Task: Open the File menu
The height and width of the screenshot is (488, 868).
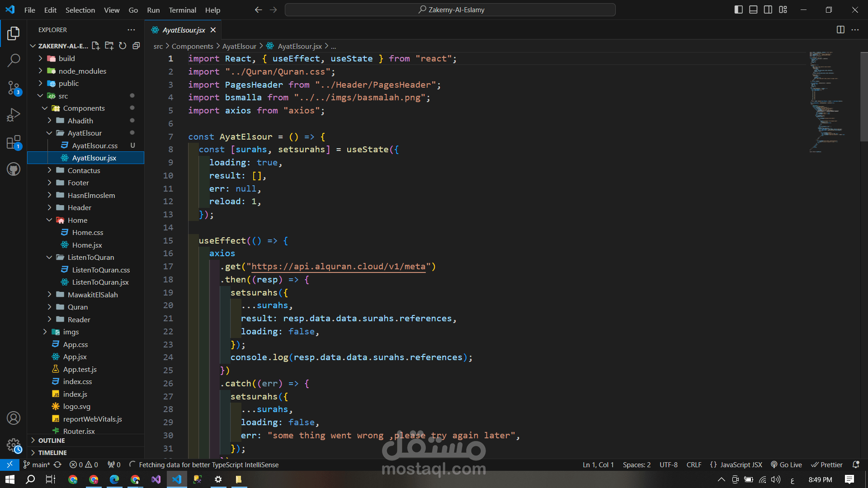Action: (29, 9)
